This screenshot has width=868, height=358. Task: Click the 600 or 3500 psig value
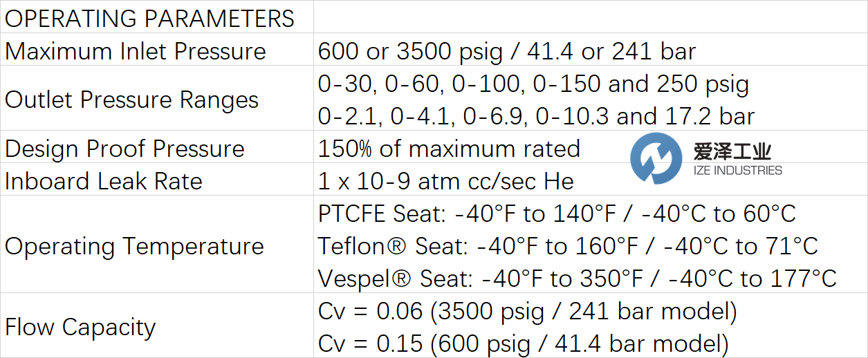(506, 52)
